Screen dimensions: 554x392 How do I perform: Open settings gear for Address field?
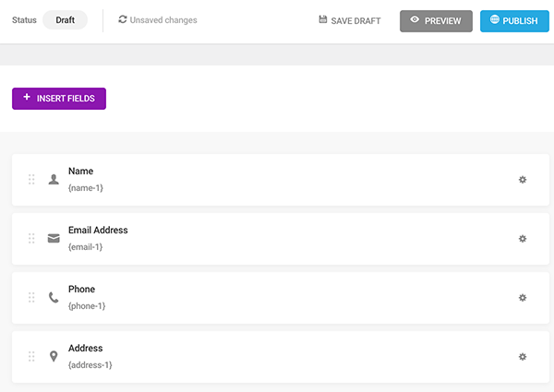coord(522,357)
